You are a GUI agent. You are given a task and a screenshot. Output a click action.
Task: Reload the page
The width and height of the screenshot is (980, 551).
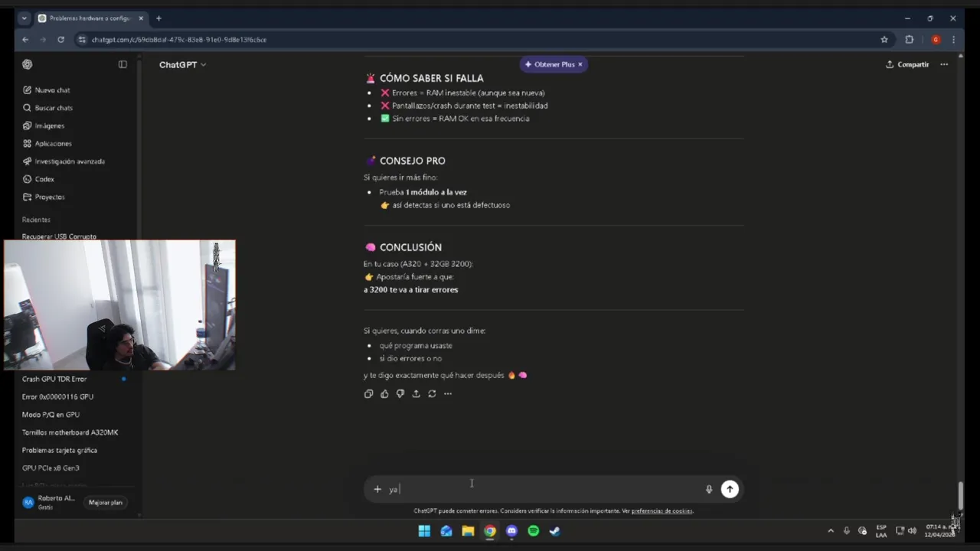coord(60,39)
